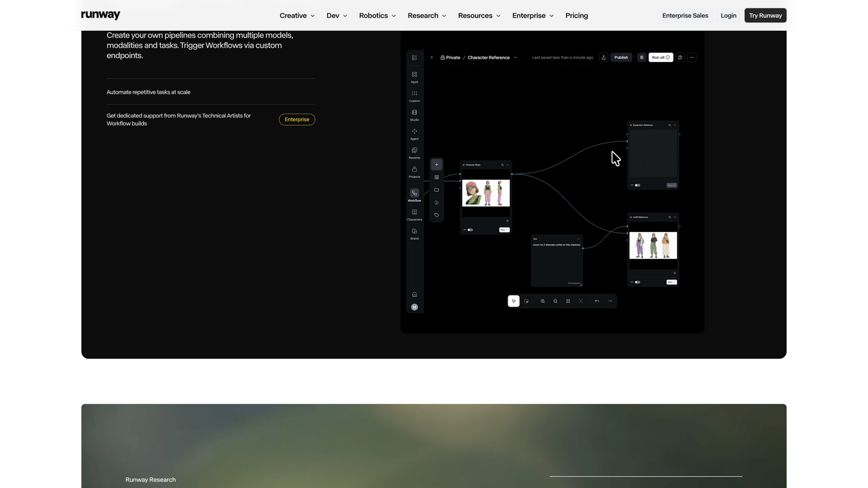Open the Agent icon in sidebar

[414, 131]
